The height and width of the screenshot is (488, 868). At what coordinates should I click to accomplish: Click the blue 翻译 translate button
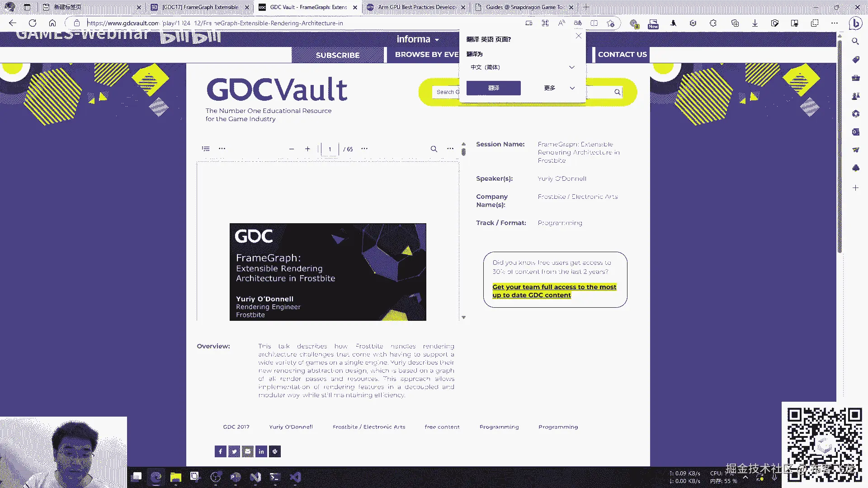494,88
